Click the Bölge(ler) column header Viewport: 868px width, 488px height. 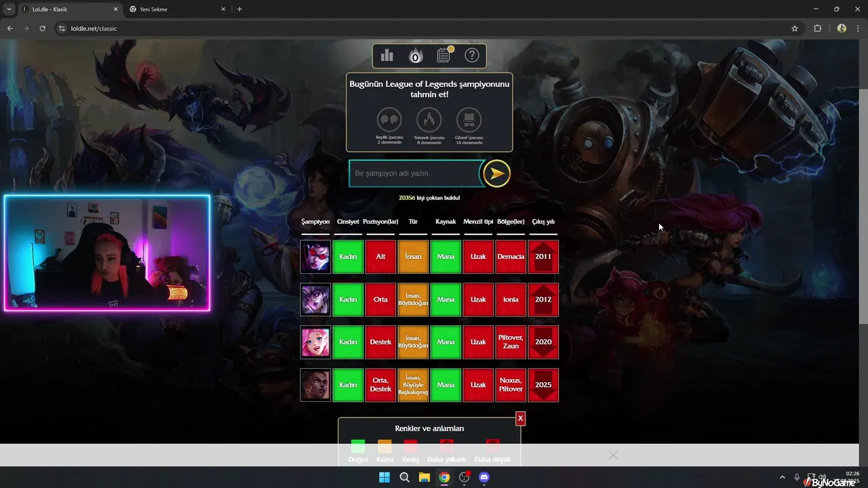(511, 222)
